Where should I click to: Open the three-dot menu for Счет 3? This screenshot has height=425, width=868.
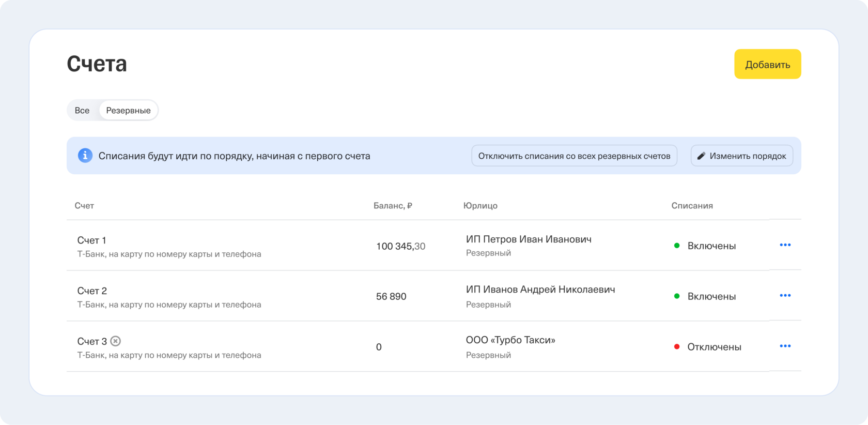785,346
